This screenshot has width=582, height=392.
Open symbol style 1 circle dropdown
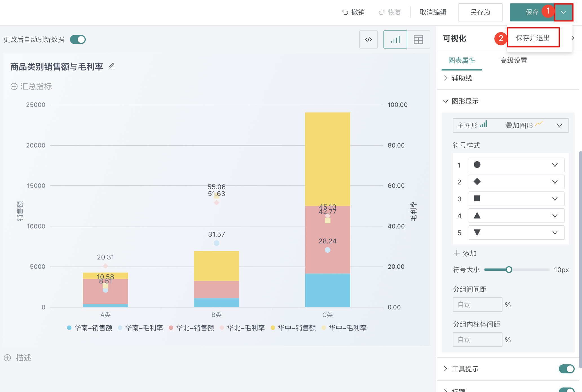(x=516, y=165)
